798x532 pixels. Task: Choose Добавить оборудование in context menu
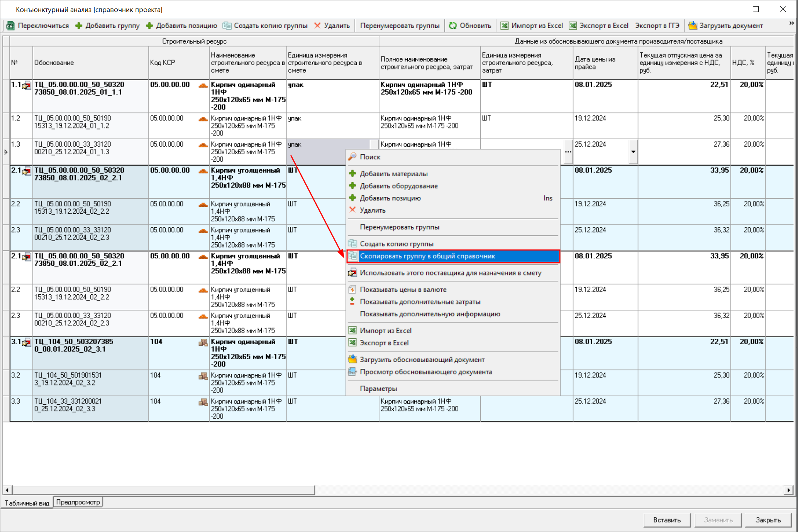pos(453,186)
